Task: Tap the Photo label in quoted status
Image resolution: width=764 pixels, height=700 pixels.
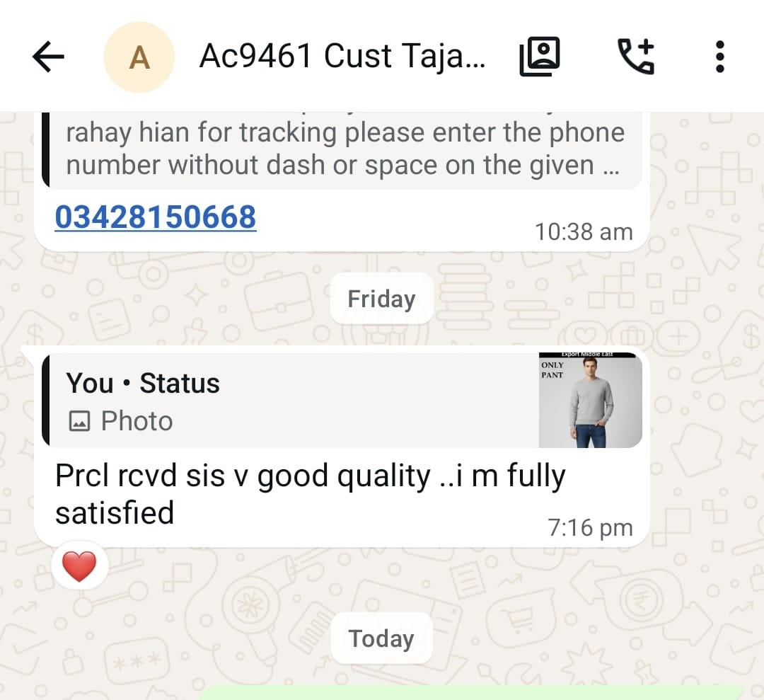Action: [x=137, y=420]
